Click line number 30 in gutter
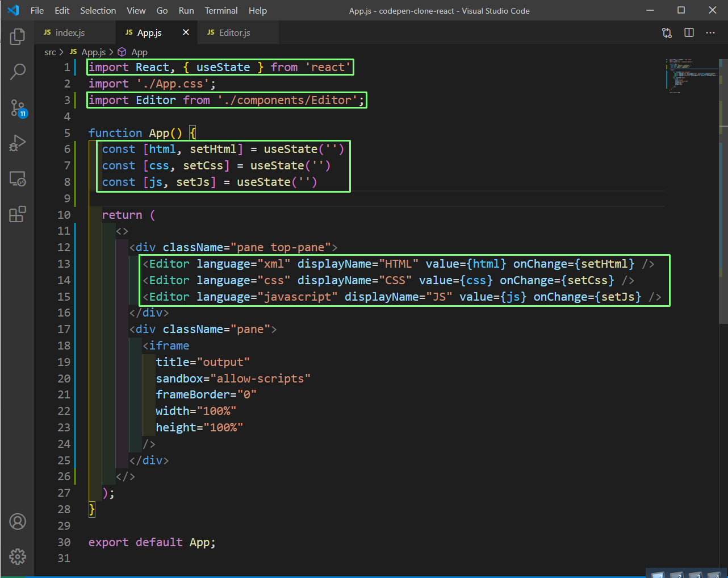Image resolution: width=728 pixels, height=578 pixels. point(64,542)
